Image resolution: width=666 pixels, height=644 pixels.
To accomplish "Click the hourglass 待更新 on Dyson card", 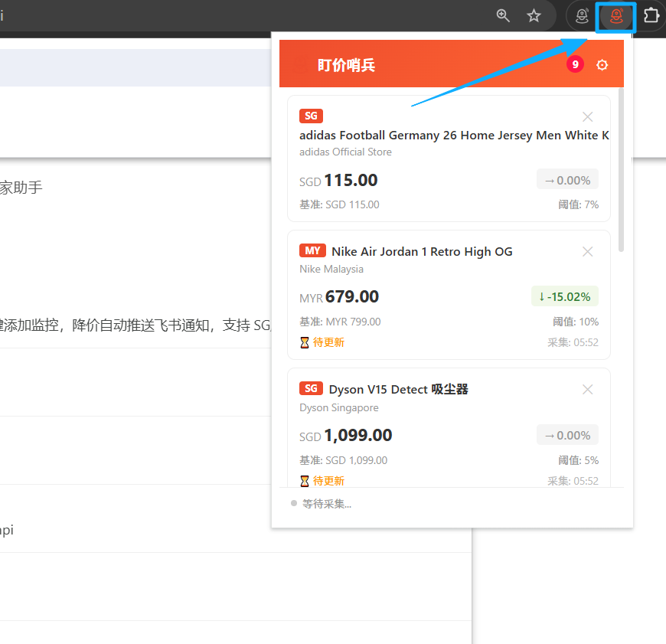I will coord(322,481).
